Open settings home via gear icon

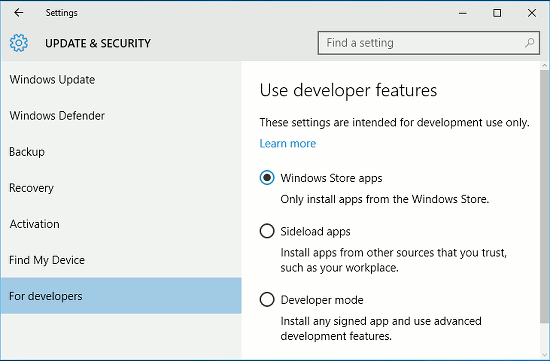(x=19, y=43)
